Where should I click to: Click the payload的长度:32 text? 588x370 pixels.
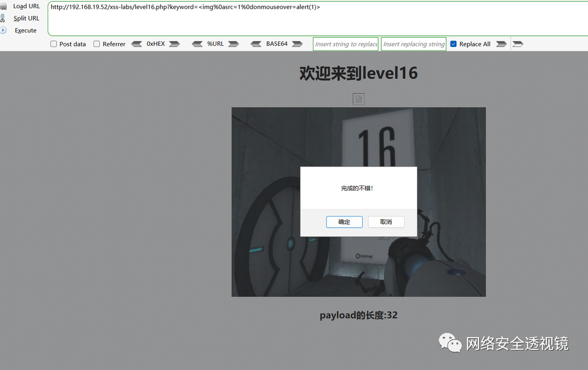coord(359,315)
